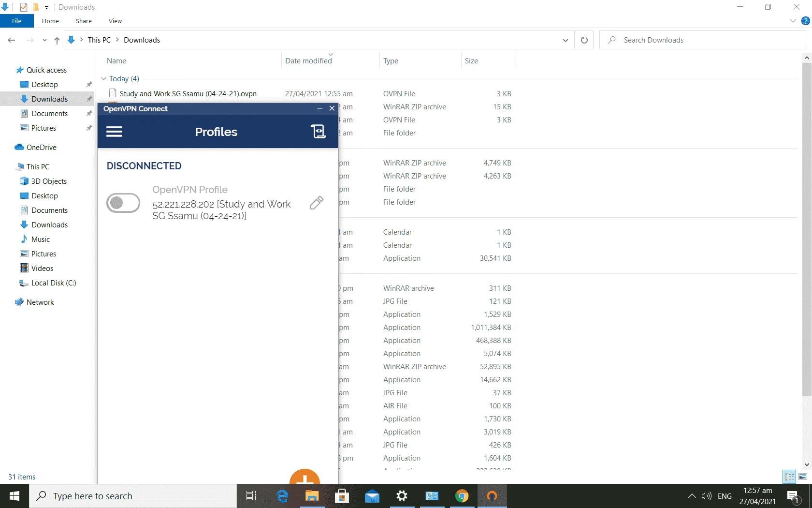This screenshot has width=812, height=508.
Task: Open the Windows Start menu
Action: (x=14, y=496)
